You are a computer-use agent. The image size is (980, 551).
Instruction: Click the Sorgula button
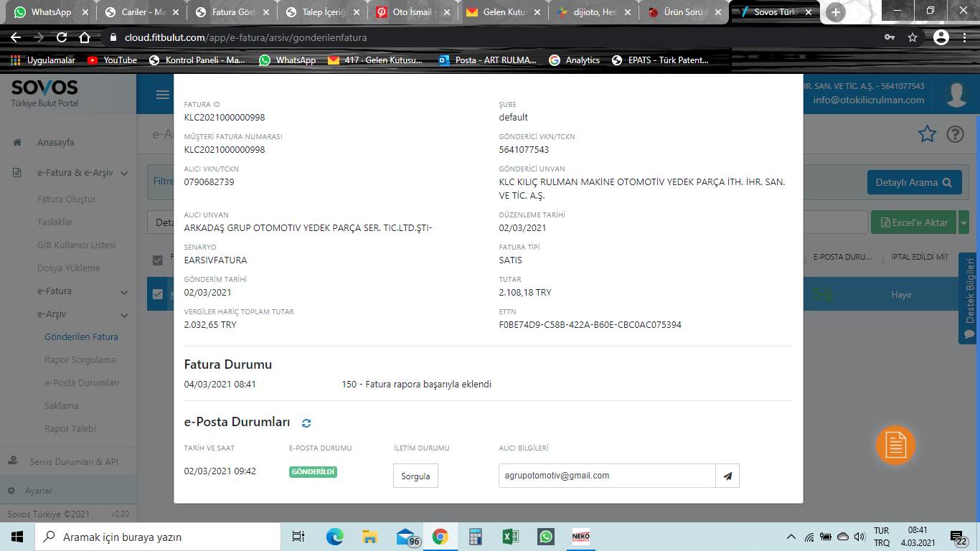click(415, 476)
